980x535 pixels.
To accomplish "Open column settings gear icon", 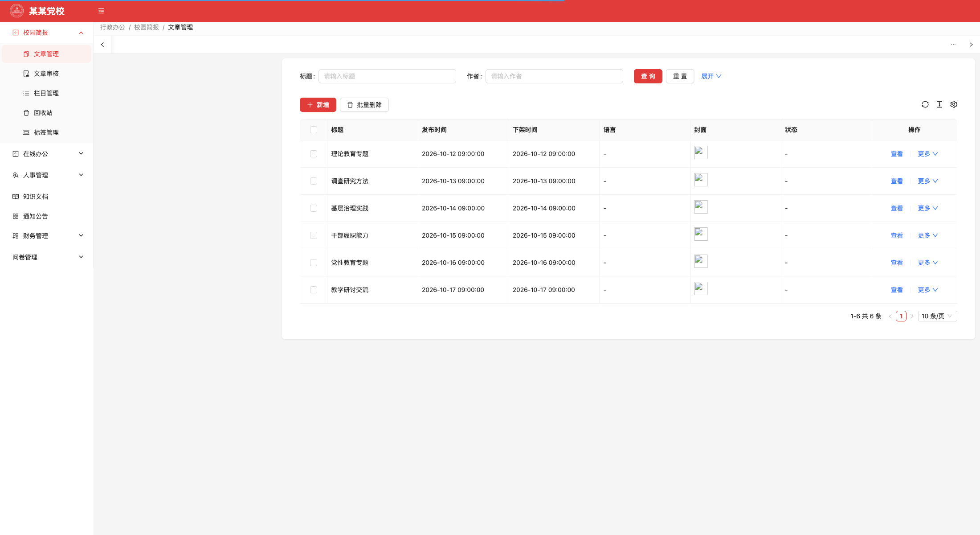I will click(x=954, y=104).
